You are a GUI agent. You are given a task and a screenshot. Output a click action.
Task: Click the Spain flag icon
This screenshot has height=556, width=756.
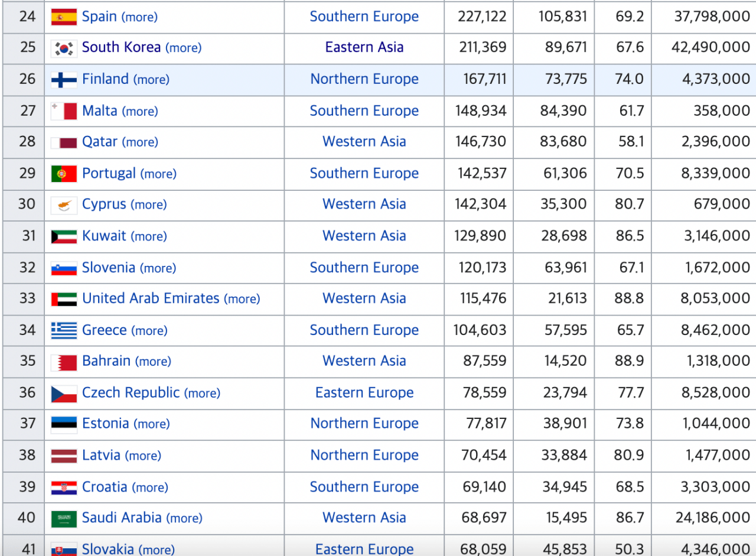tap(64, 17)
